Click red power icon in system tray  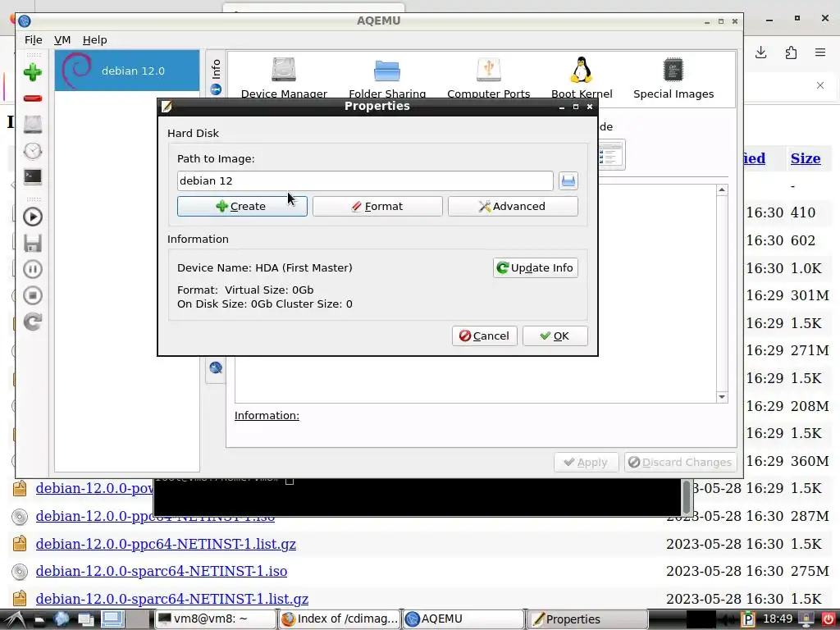(829, 619)
